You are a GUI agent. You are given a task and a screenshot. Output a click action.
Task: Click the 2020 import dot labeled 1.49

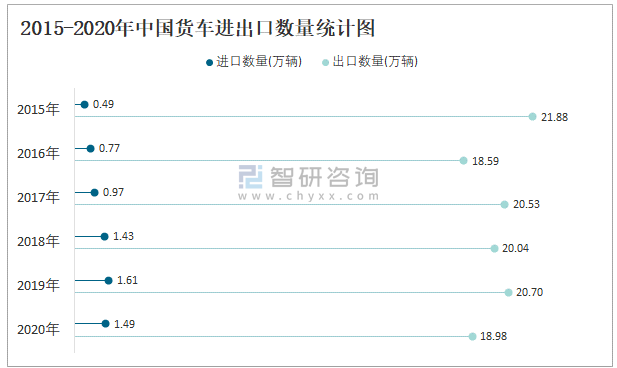[105, 324]
